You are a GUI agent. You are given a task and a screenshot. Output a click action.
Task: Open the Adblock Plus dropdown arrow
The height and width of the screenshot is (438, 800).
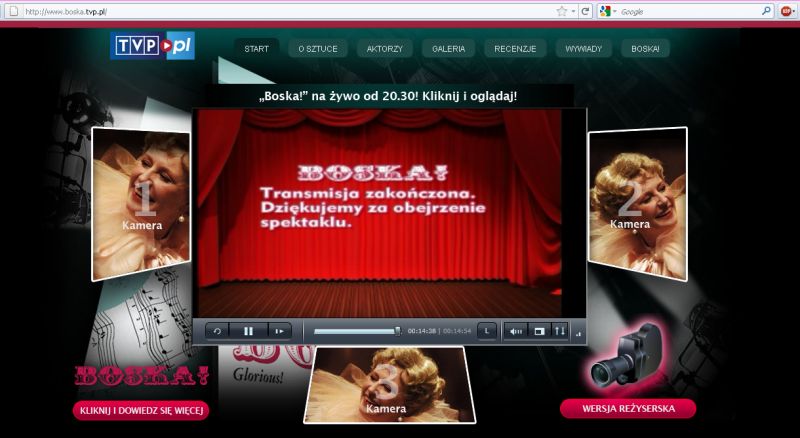pos(794,11)
